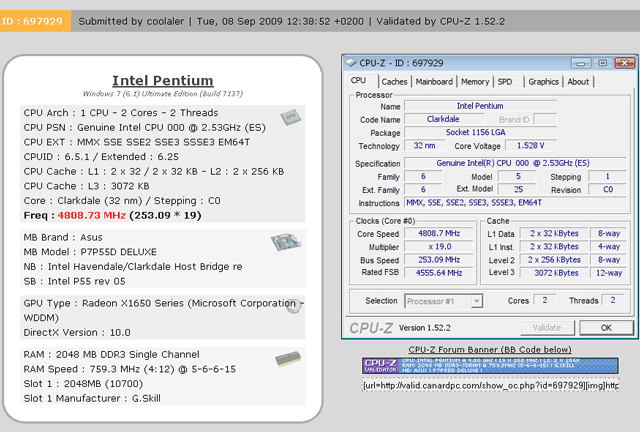Click the Bus Speed value 253.09 MHz

point(439,260)
